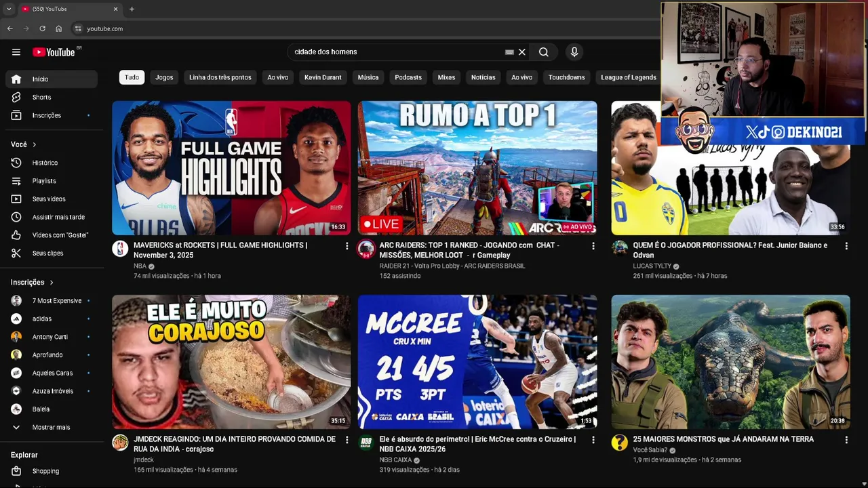The height and width of the screenshot is (488, 868).
Task: Open Baleia subscription channel
Action: pos(52,409)
